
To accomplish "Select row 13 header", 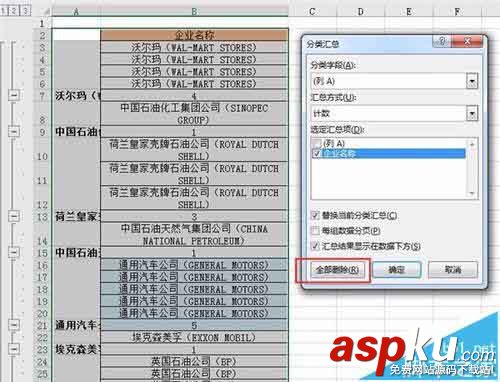I will [x=42, y=217].
